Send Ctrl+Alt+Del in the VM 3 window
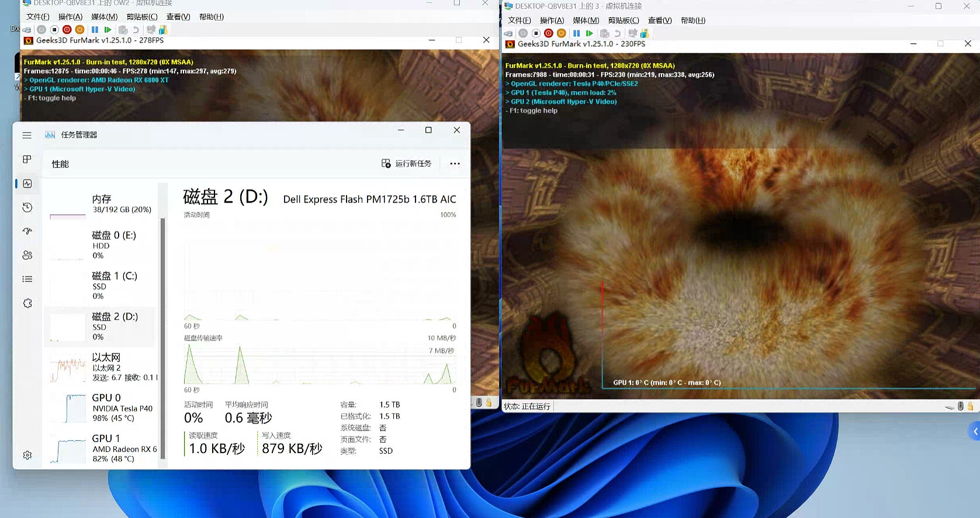Image resolution: width=980 pixels, height=518 pixels. (x=508, y=33)
